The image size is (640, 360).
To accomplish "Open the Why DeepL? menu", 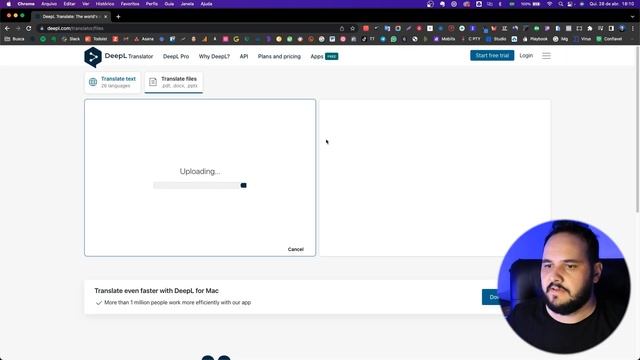I will pyautogui.click(x=214, y=56).
